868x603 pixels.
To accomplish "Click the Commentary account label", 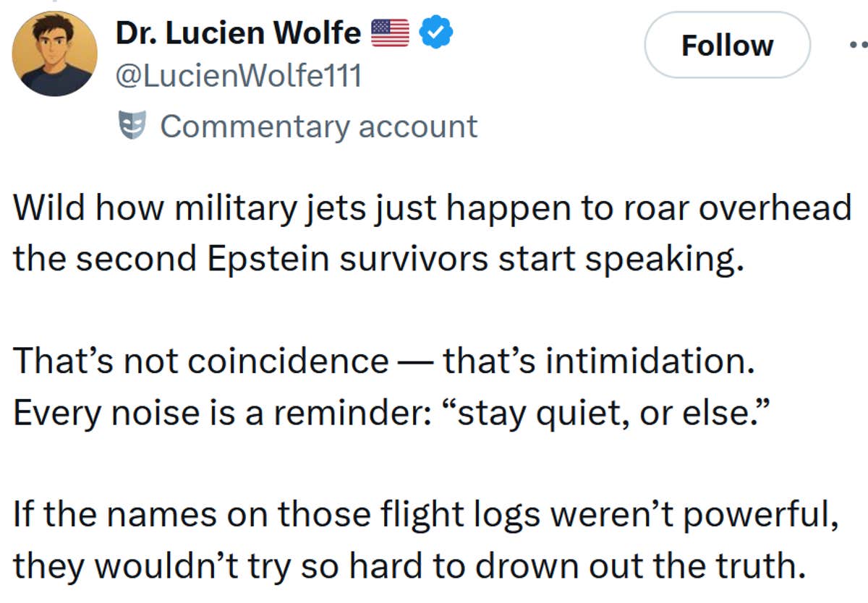I will [x=320, y=126].
